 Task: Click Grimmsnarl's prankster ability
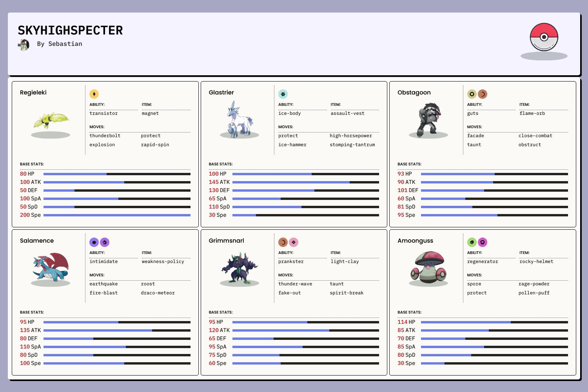pos(291,261)
